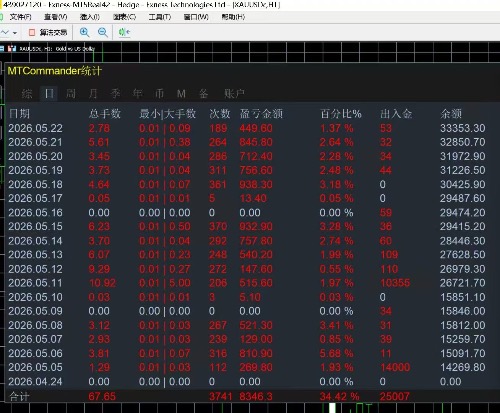
Task: Click the blue chart menu icon beside XAUUSD
Action: (x=2, y=49)
